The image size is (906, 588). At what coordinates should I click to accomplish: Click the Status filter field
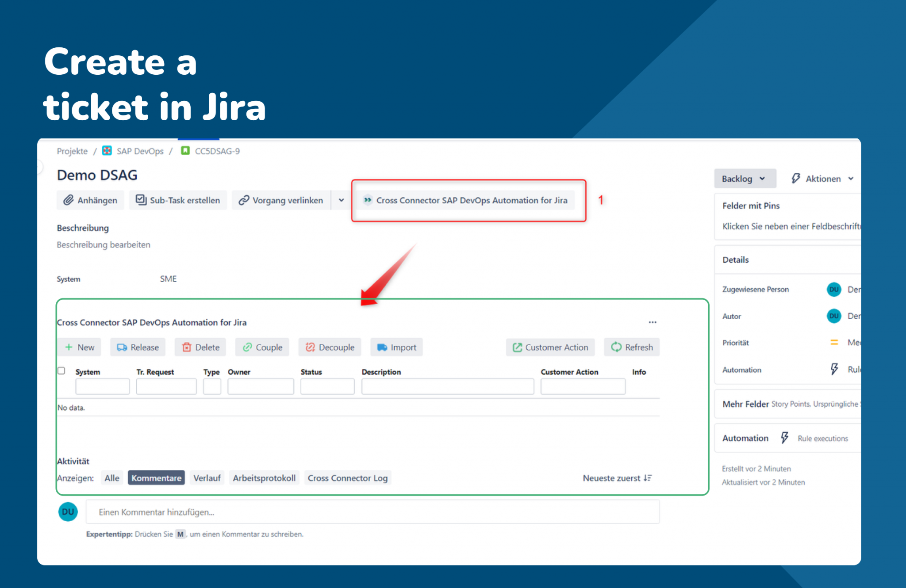pos(327,386)
